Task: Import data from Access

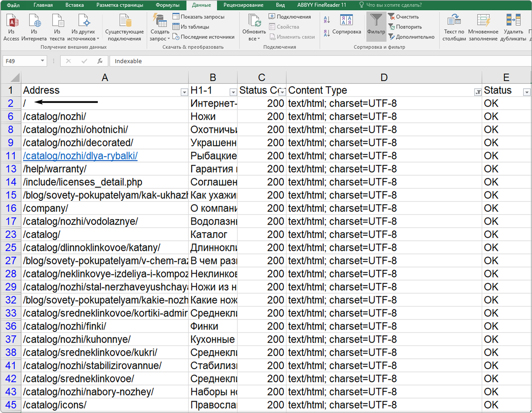Action: coord(11,28)
